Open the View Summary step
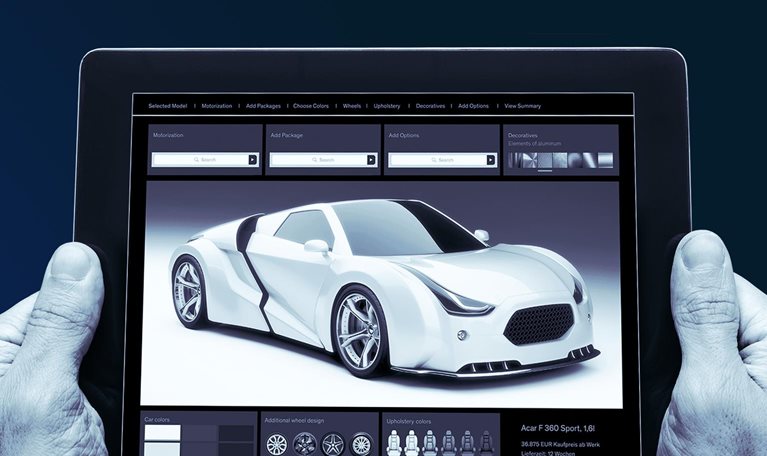The image size is (767, 456). point(522,106)
